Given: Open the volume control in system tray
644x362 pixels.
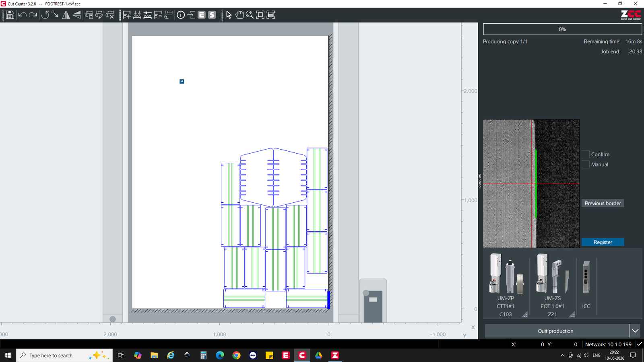Looking at the screenshot, I should 586,355.
